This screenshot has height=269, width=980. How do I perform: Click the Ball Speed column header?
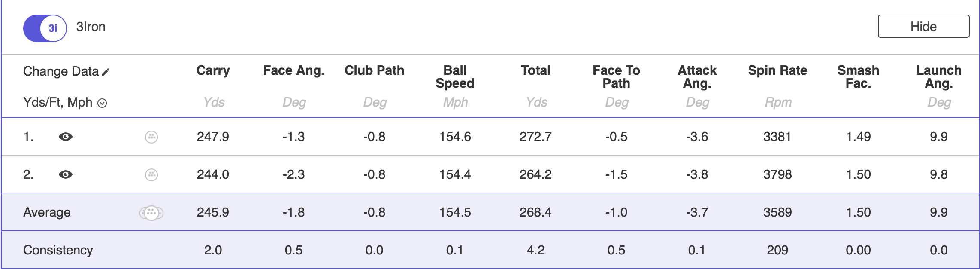point(455,76)
